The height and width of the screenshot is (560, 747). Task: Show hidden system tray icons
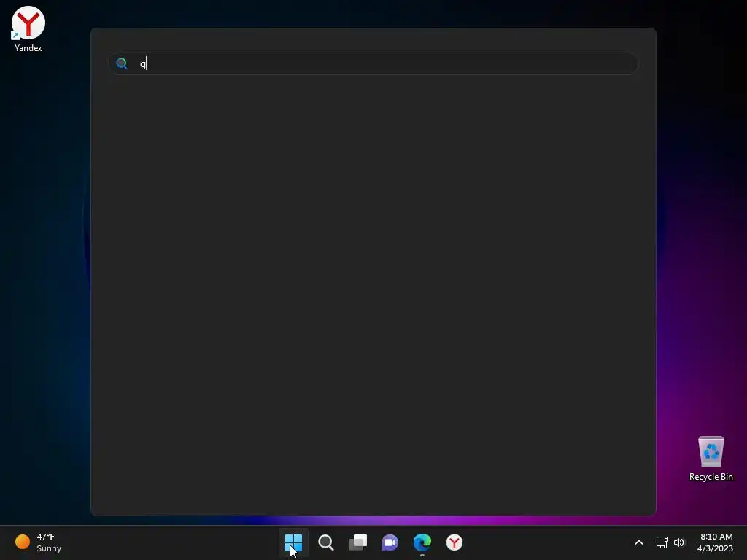639,542
